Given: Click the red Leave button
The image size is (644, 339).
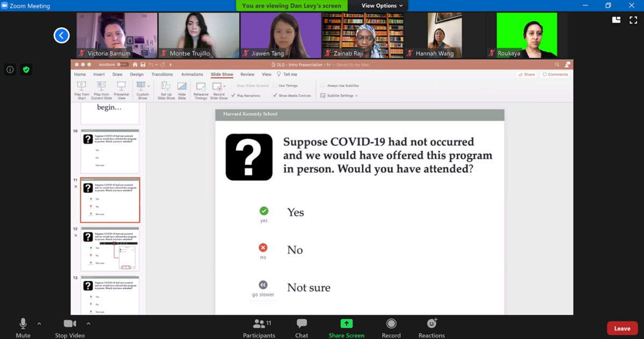Looking at the screenshot, I should (x=622, y=328).
